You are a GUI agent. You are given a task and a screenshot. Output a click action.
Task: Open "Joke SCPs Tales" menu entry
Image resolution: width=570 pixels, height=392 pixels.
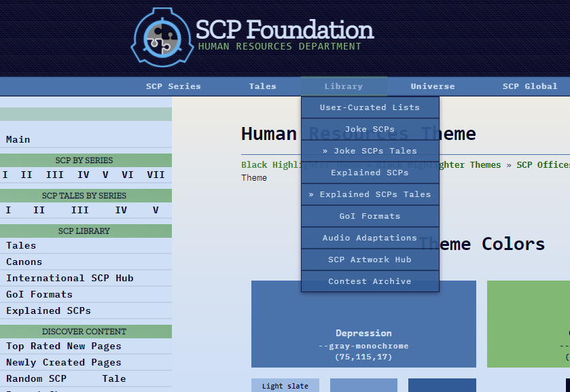tap(370, 150)
